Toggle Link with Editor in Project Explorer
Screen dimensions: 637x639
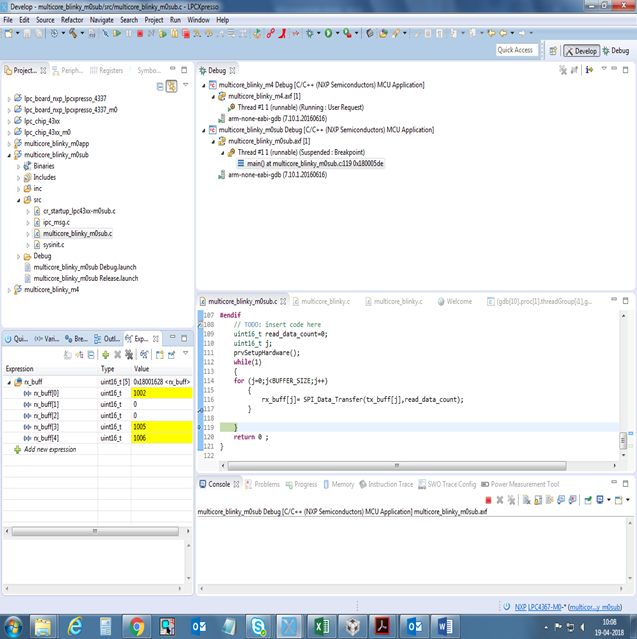pos(172,86)
